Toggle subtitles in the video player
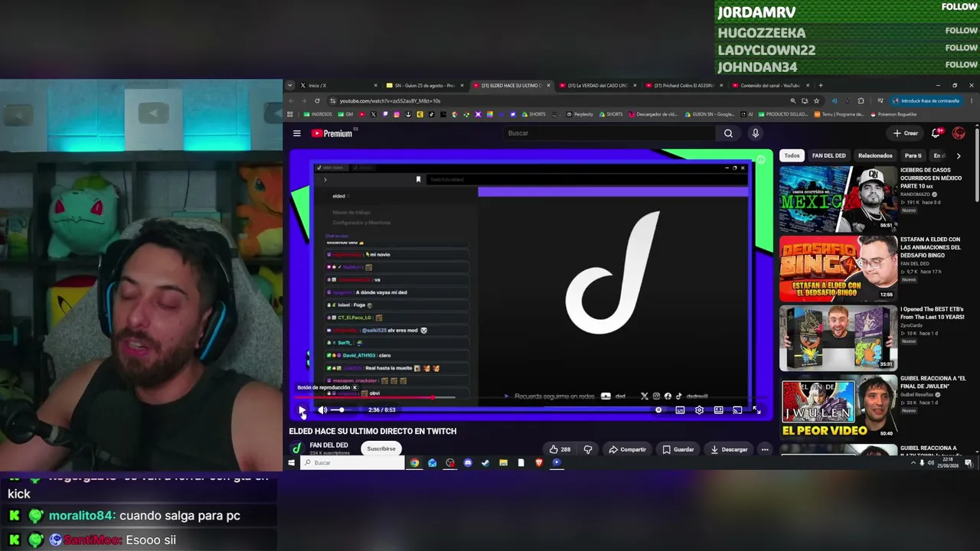980x551 pixels. [x=680, y=410]
